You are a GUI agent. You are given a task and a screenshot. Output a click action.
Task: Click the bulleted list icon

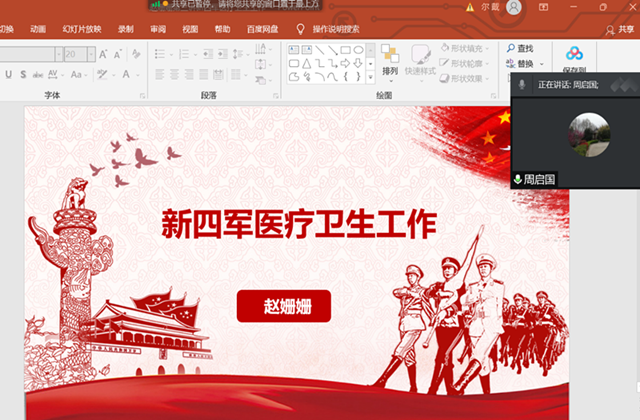[162, 53]
